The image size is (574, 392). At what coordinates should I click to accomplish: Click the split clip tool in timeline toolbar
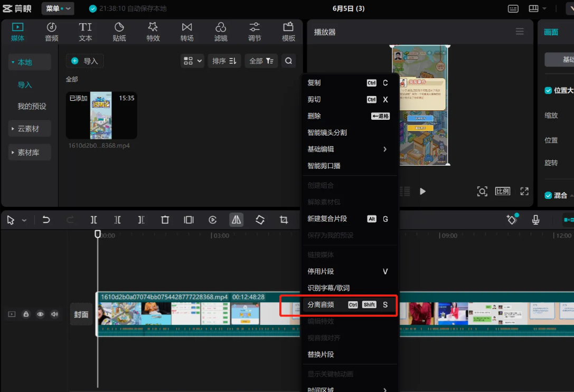[x=93, y=220]
